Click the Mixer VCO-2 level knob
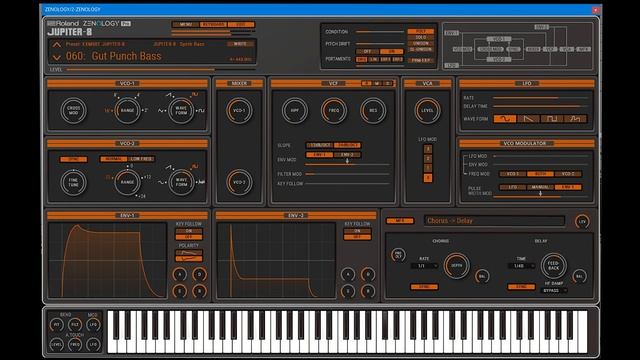Screen dimensions: 640x360 pos(239,182)
